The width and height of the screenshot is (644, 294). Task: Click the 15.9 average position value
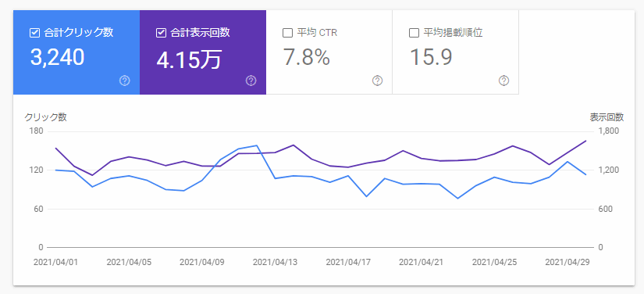[x=431, y=57]
